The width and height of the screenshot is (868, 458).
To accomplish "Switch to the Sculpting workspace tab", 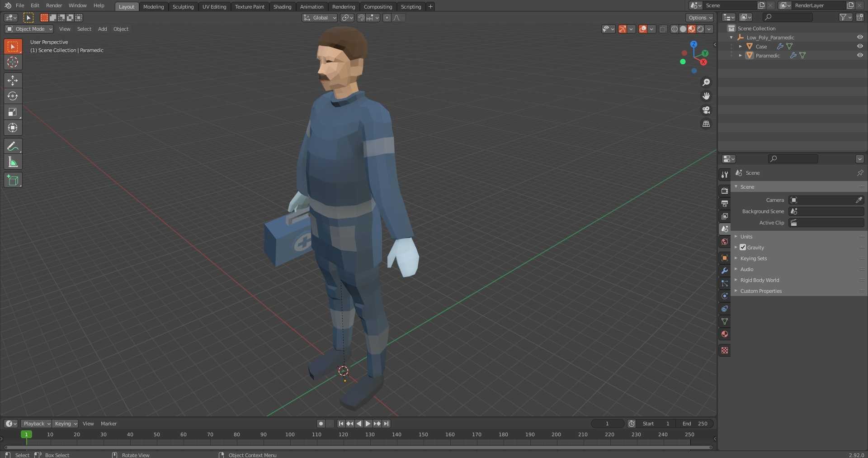I will click(x=183, y=7).
